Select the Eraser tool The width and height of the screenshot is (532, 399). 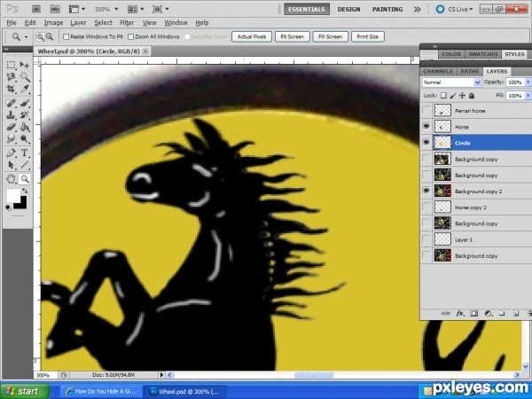point(12,127)
